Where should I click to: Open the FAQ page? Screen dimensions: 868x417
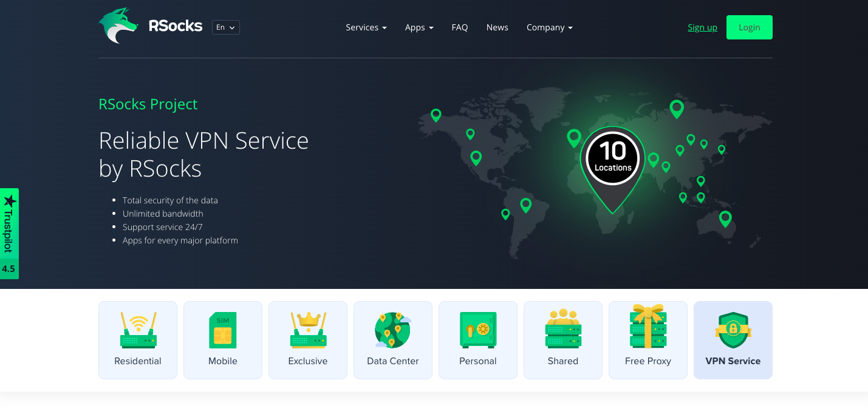click(460, 27)
